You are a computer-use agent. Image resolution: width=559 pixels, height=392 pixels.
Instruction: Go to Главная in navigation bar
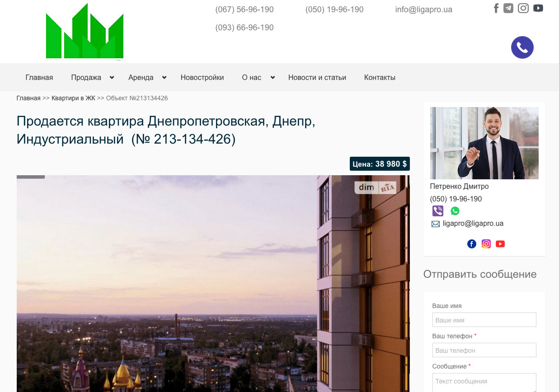click(39, 78)
